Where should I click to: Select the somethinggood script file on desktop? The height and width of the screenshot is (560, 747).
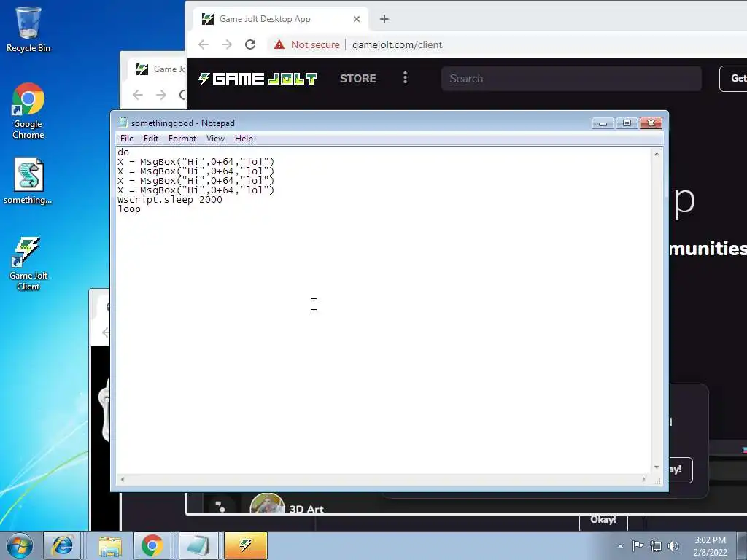[28, 181]
